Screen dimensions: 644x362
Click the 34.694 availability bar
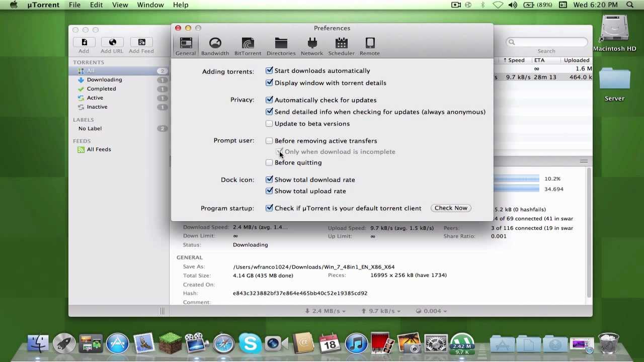(516, 189)
